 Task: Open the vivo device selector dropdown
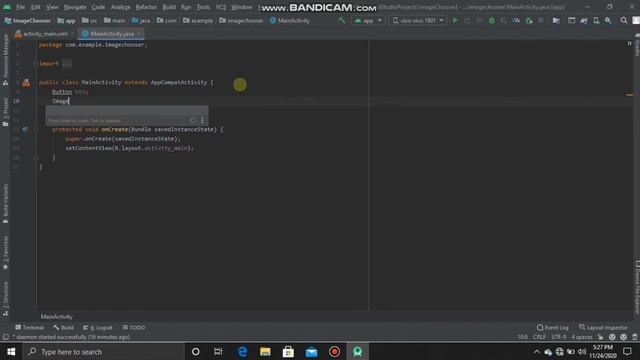click(x=418, y=20)
